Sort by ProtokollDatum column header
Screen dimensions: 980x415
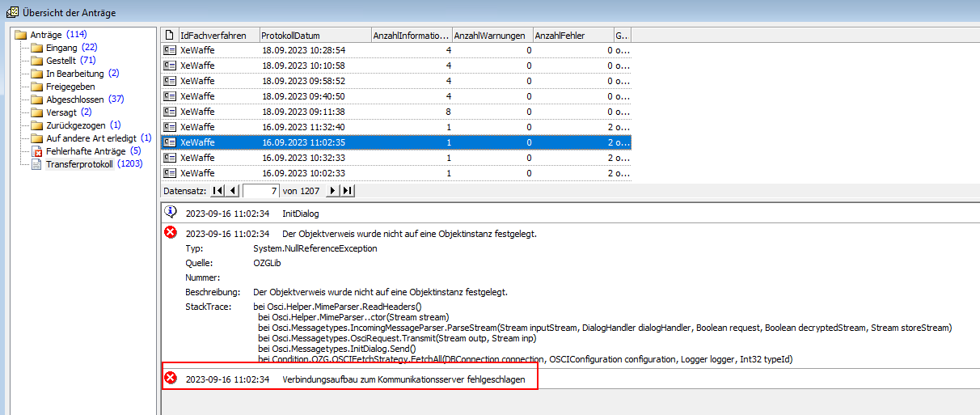[x=314, y=36]
